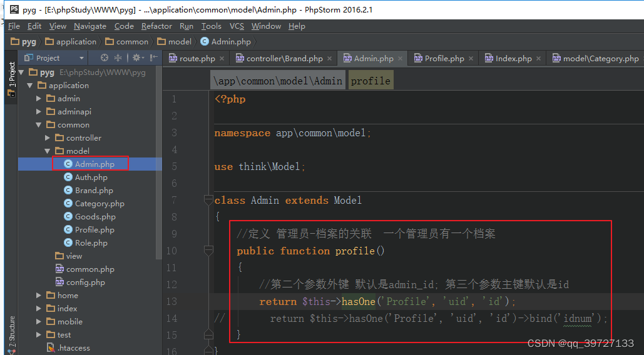The width and height of the screenshot is (644, 355).
Task: Select Auth.php in the project tree
Action: coord(86,177)
